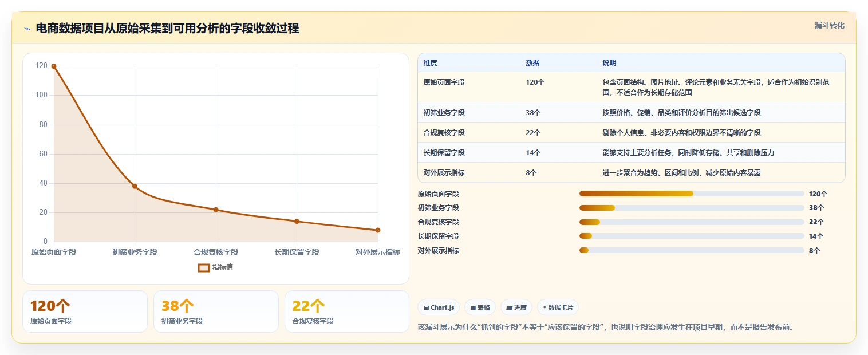Click the 说明 column header
868x355 pixels.
(x=609, y=63)
